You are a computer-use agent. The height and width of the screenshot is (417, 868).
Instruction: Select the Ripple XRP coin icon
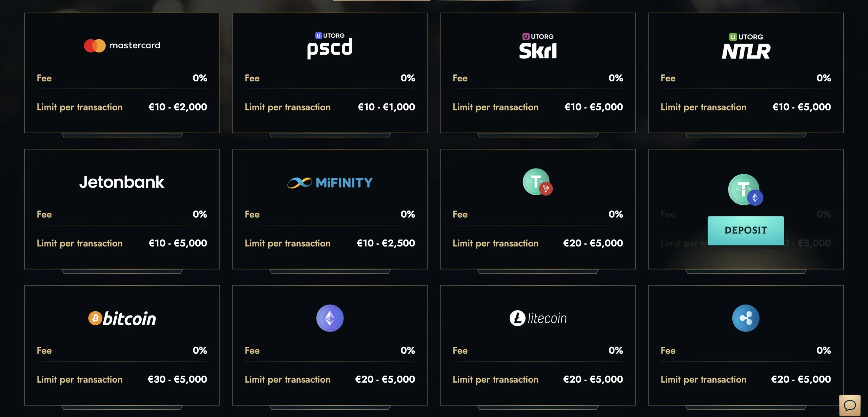[x=746, y=318]
